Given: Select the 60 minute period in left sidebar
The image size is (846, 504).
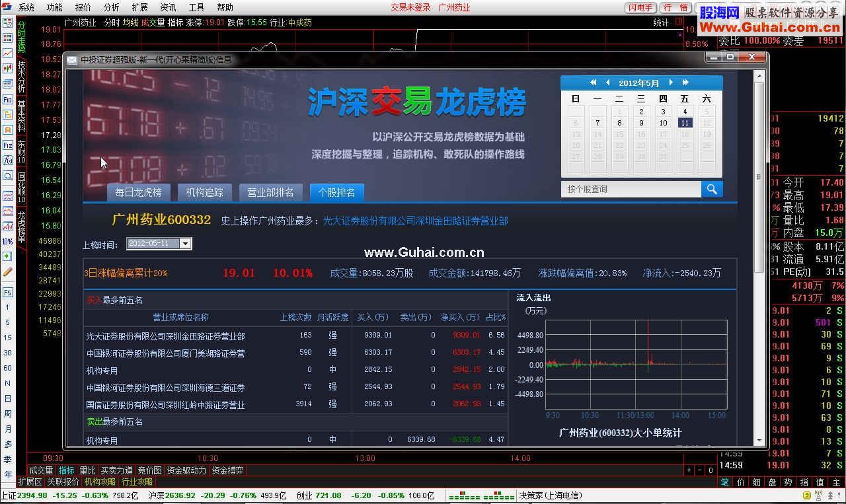Looking at the screenshot, I should tap(8, 368).
